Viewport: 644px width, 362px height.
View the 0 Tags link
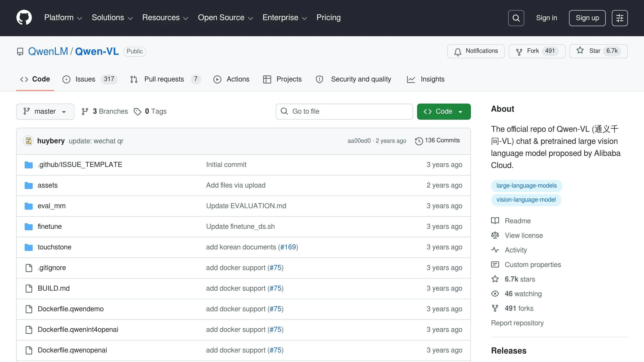click(x=150, y=111)
